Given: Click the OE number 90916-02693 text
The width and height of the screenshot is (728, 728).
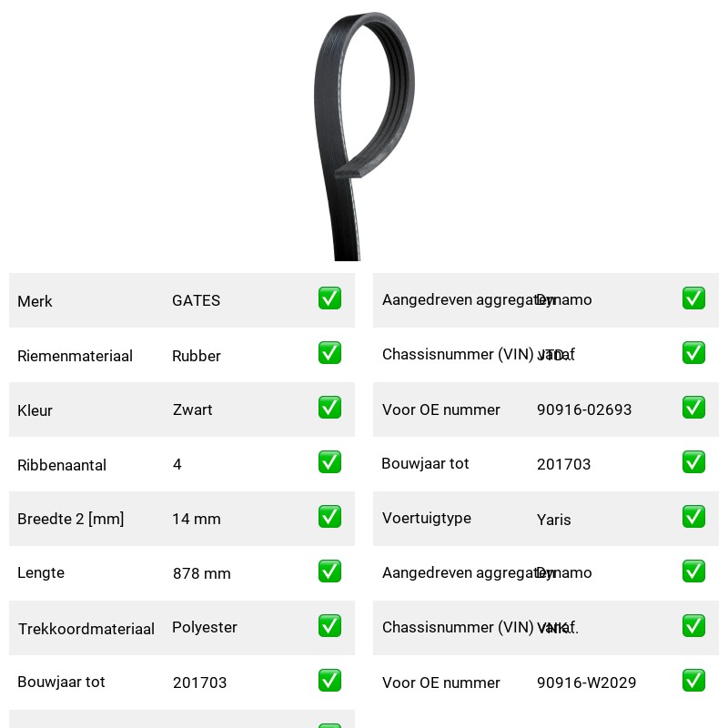Looking at the screenshot, I should tap(584, 409).
